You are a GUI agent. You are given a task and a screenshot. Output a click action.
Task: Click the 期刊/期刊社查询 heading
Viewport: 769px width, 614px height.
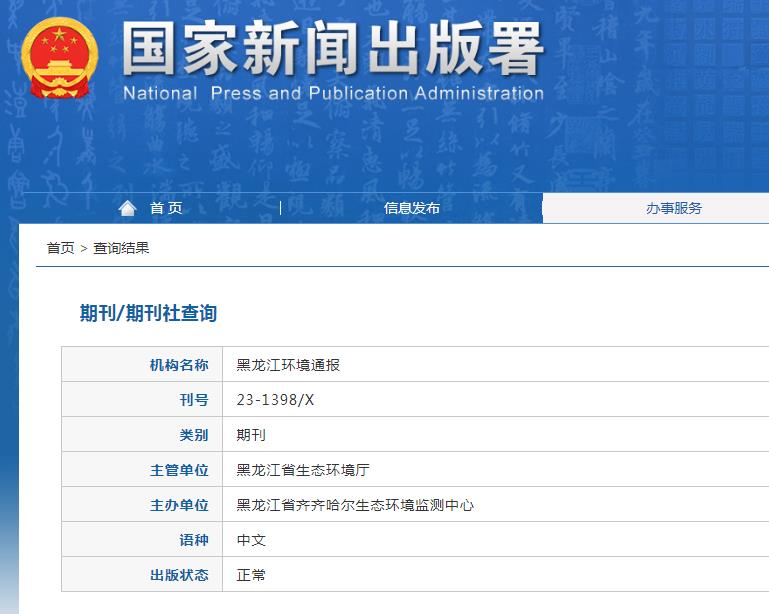click(148, 313)
